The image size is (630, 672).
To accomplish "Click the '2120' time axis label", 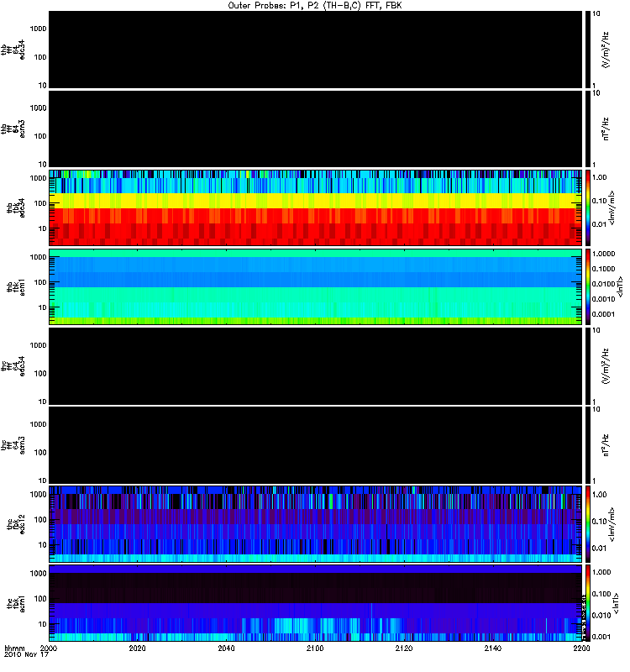I will tap(404, 648).
